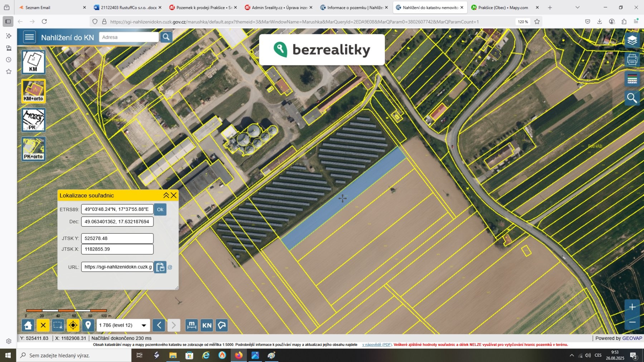Image resolution: width=644 pixels, height=362 pixels.
Task: Open the v nápovědě (PDF) link
Action: (377, 345)
